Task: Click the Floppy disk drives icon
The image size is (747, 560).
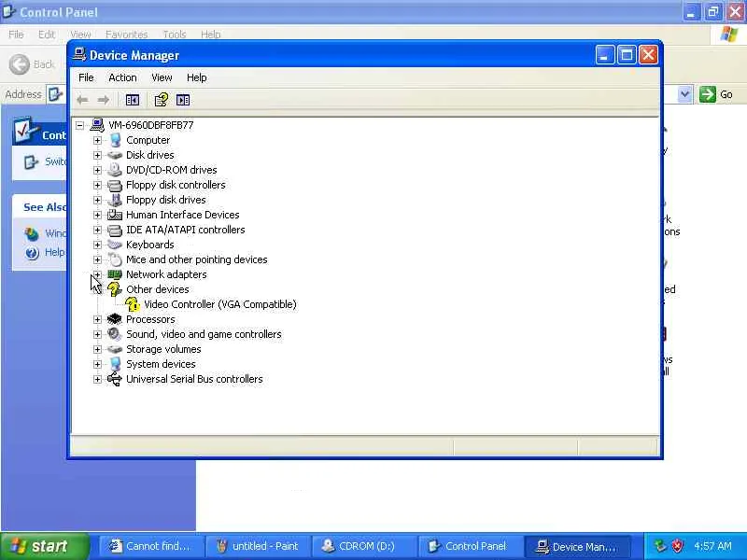Action: (x=115, y=200)
